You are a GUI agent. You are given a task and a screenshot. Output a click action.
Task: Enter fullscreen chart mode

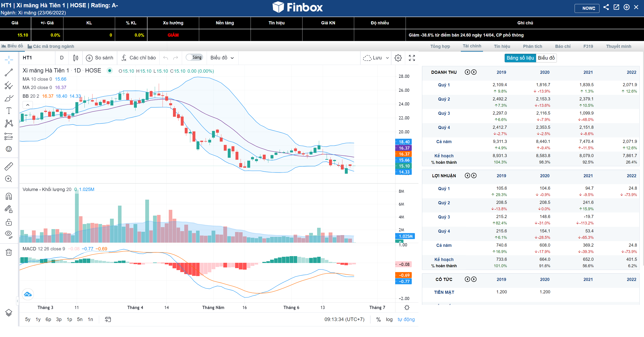point(412,58)
